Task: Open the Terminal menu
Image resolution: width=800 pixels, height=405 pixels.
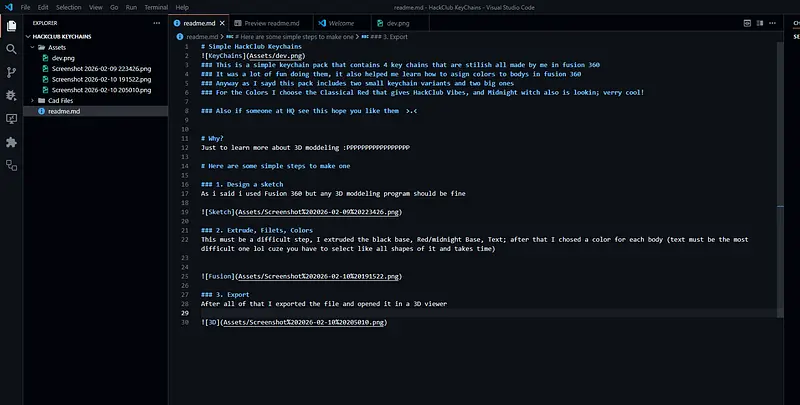Action: [156, 6]
